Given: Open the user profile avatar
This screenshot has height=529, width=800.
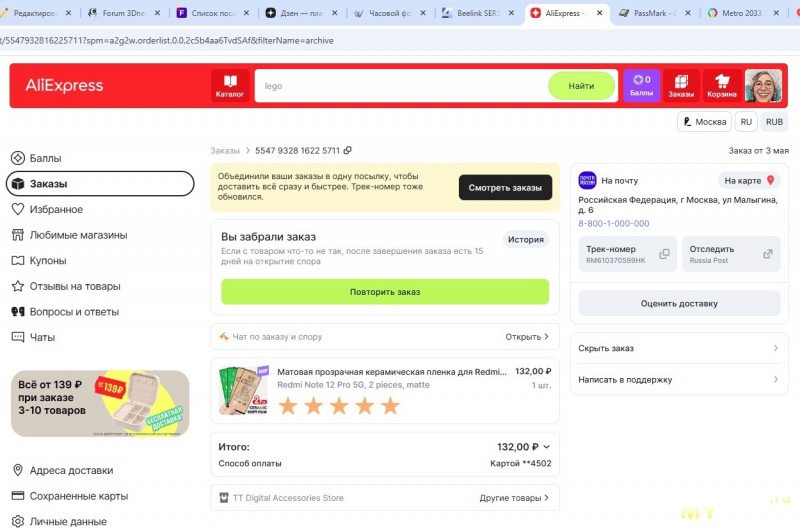Looking at the screenshot, I should (763, 86).
